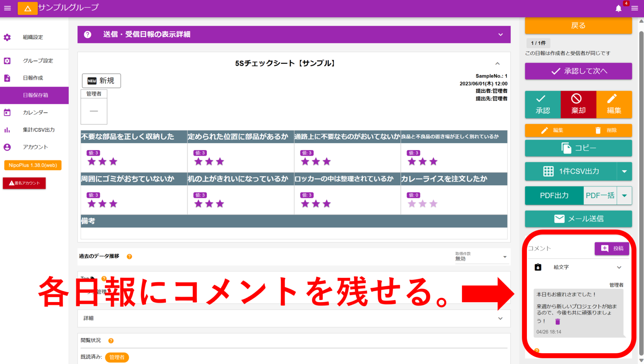Click the 削除 trash icon next to 編集
The image size is (644, 364).
[x=598, y=130]
